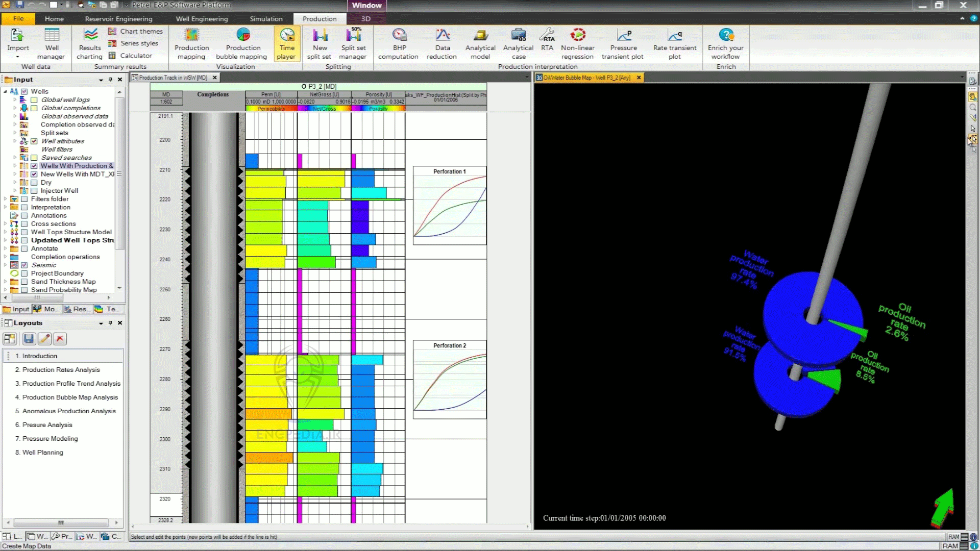Open Chart themes

(135, 31)
